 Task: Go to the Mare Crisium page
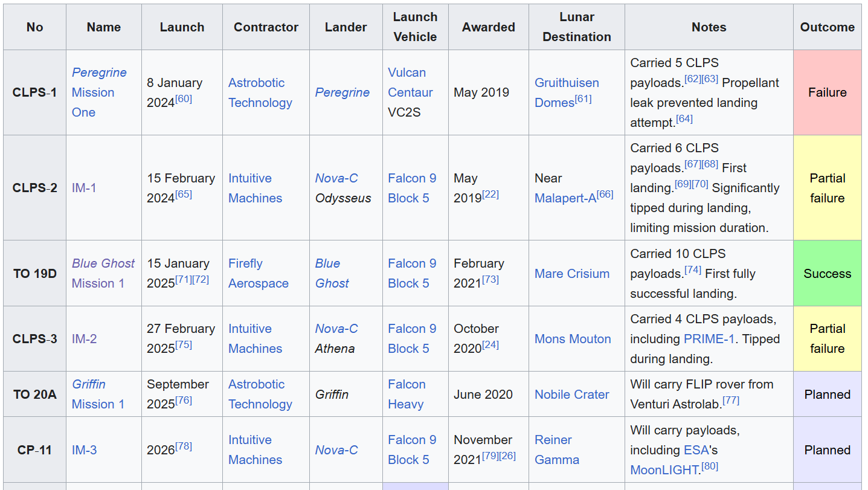tap(571, 274)
